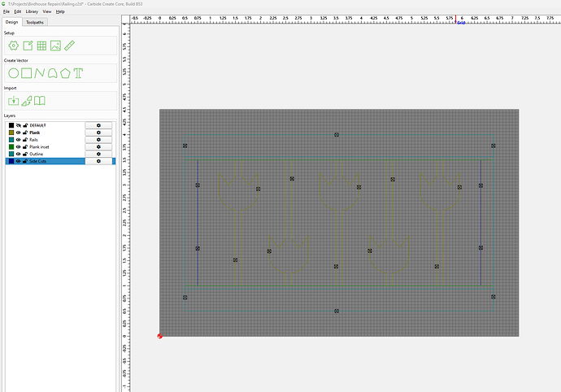
Task: Click DEFAULT layer black color swatch
Action: [x=11, y=125]
